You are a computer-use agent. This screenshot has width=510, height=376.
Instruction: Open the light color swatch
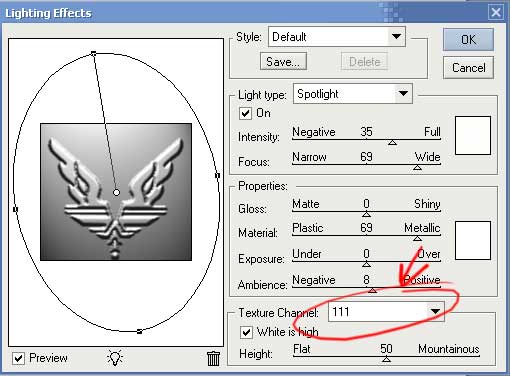[473, 135]
